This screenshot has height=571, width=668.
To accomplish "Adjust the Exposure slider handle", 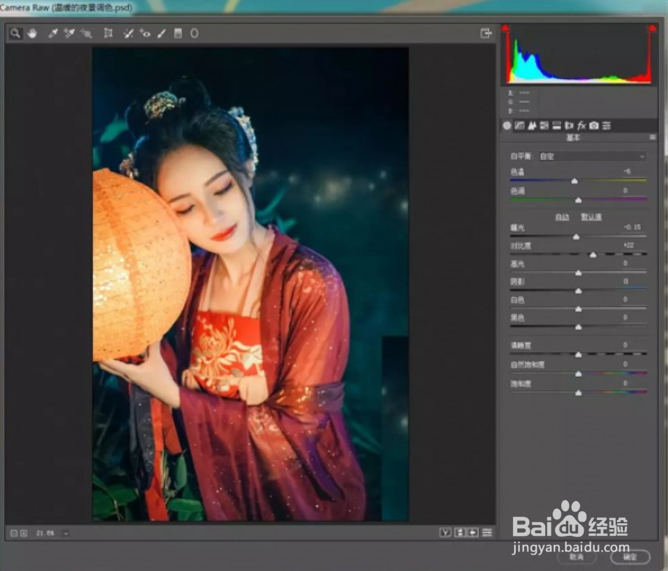I will (x=576, y=236).
